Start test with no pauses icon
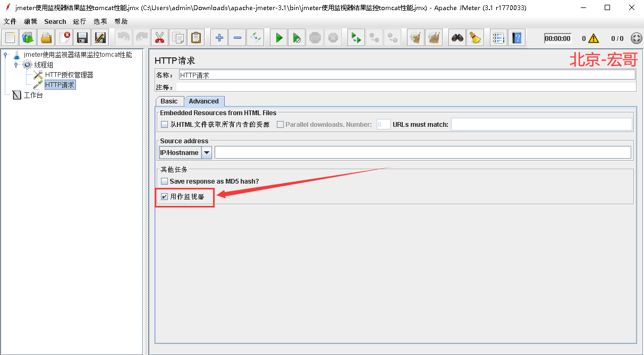This screenshot has height=355, width=644. 296,38
